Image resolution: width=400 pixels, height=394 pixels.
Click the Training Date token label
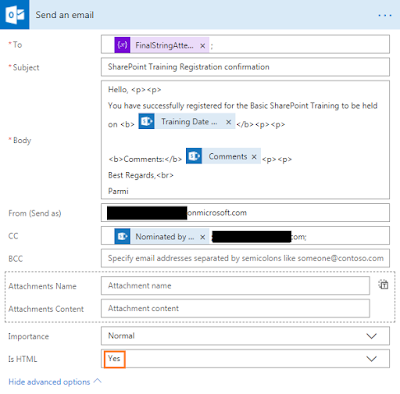point(189,121)
